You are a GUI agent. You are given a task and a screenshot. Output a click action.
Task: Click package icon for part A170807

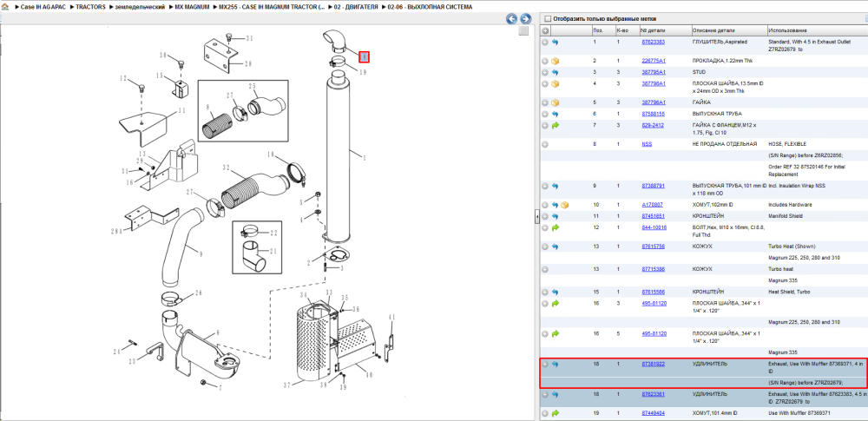pyautogui.click(x=565, y=205)
